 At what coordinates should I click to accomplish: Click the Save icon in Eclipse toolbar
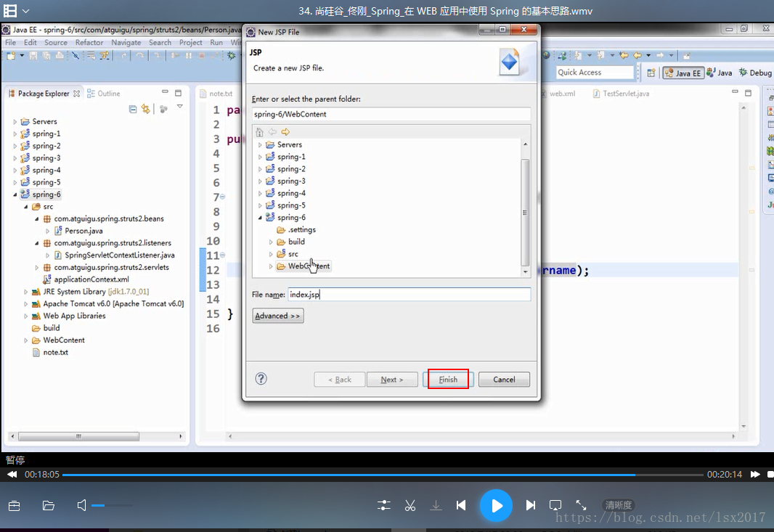33,56
